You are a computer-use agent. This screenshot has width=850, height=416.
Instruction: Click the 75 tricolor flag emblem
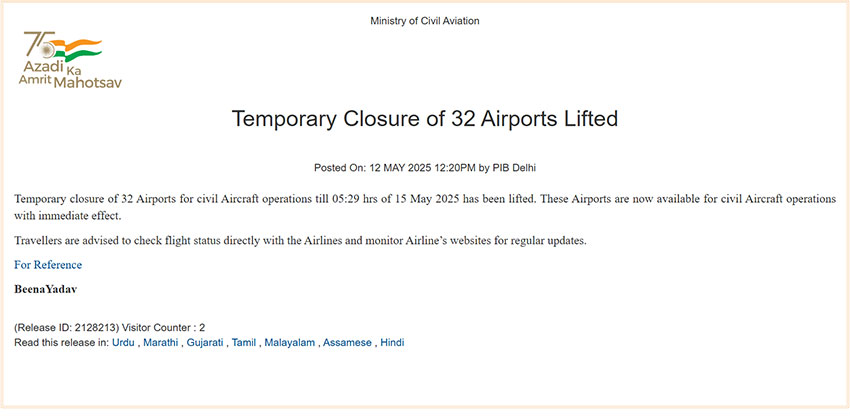click(62, 45)
